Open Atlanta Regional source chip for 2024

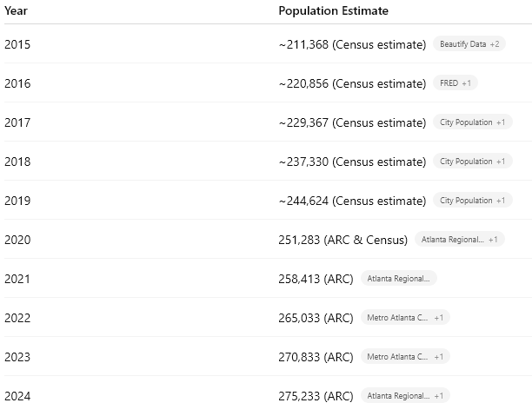coord(405,396)
